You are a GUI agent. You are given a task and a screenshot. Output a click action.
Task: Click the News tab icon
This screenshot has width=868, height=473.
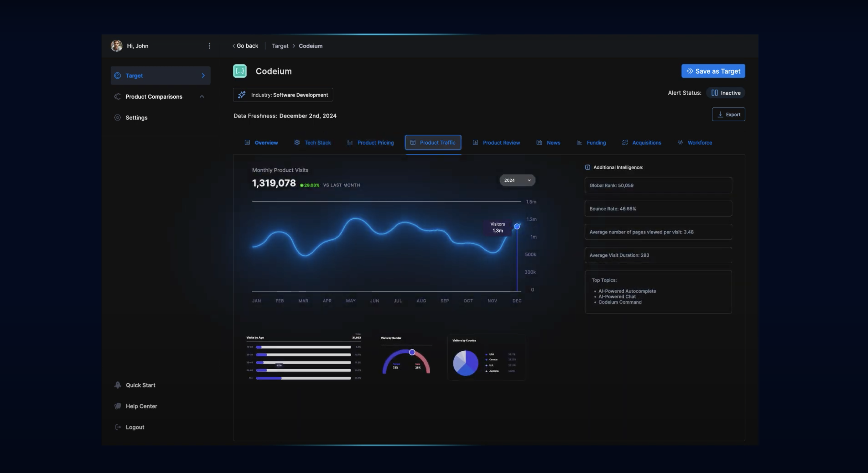(539, 142)
